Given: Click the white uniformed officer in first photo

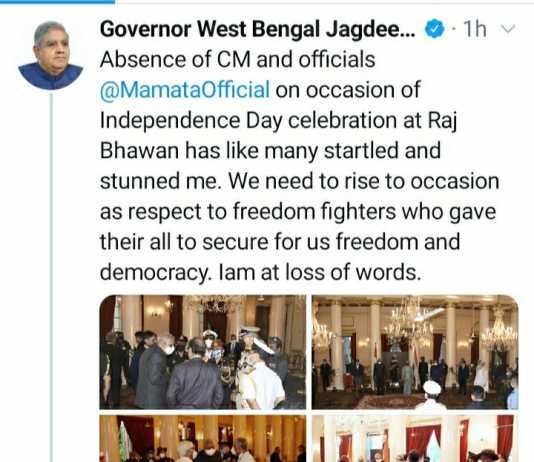Looking at the screenshot, I should coord(261,373).
